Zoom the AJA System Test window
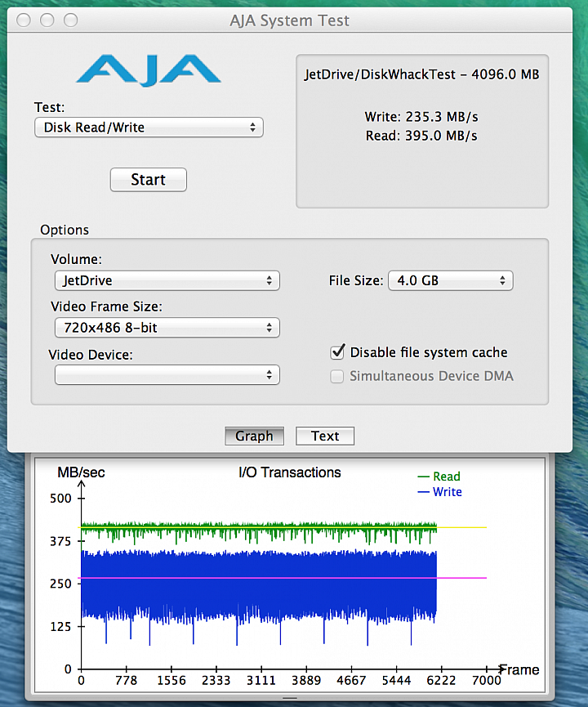Screen dimensions: 588x707 (70, 20)
